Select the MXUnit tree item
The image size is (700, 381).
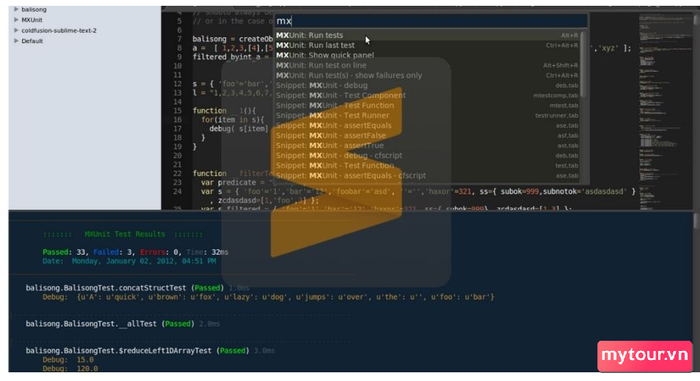pyautogui.click(x=32, y=20)
